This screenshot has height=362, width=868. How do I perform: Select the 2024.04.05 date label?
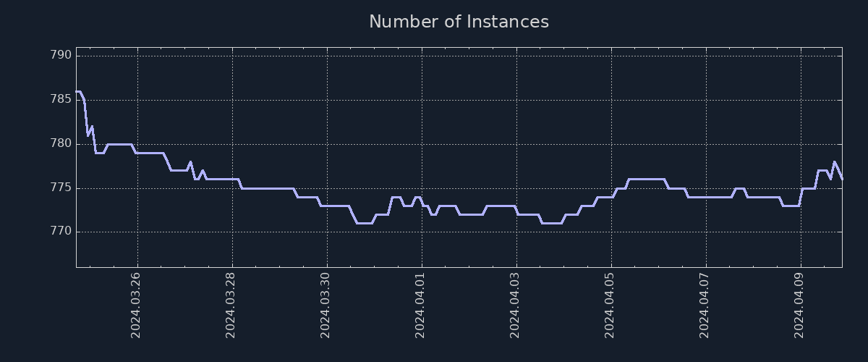pyautogui.click(x=610, y=305)
